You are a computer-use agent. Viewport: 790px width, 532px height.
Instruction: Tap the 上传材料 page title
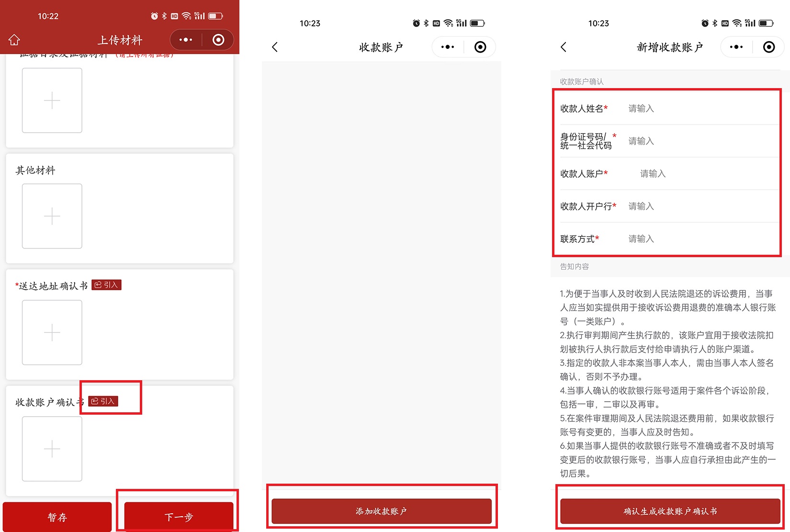[x=120, y=40]
